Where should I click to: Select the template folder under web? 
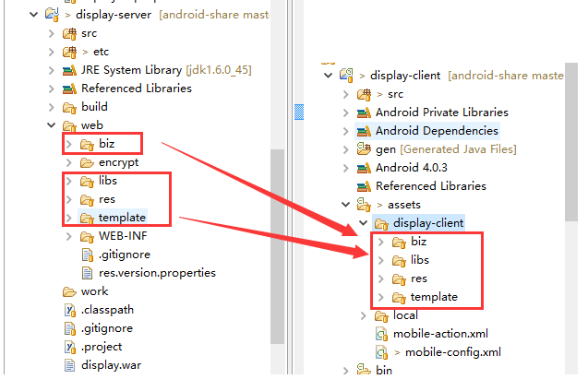click(x=122, y=218)
